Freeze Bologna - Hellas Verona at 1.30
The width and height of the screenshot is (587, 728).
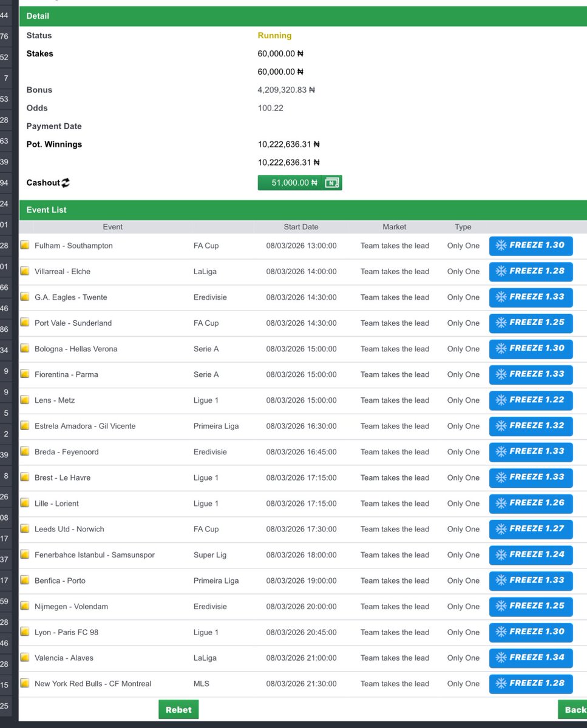click(531, 349)
